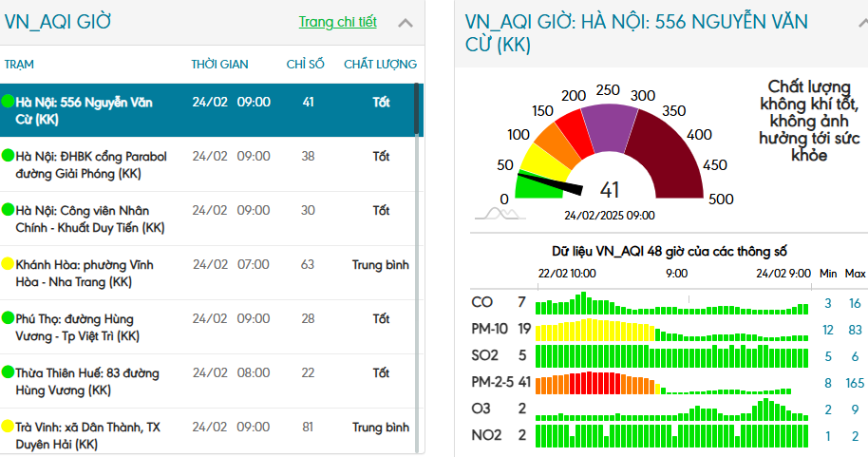
Task: Click the yellow status dot for Khánh Hòa station
Action: tap(8, 264)
